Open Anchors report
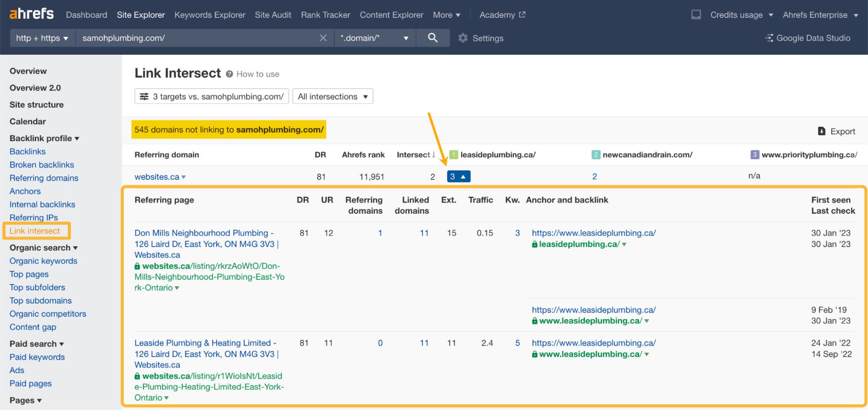The width and height of the screenshot is (868, 410). pos(25,191)
